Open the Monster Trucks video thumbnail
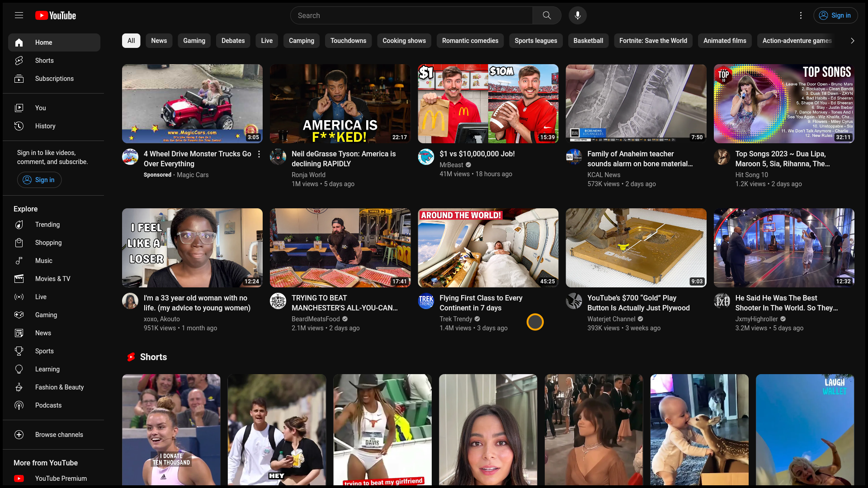 click(192, 103)
